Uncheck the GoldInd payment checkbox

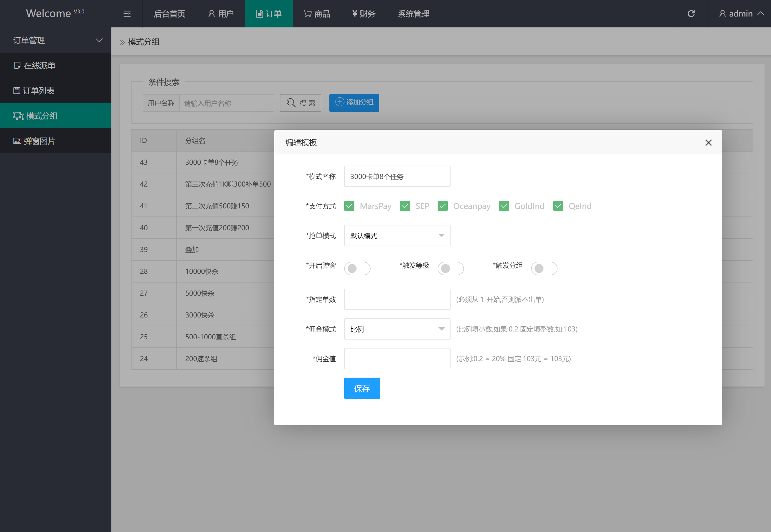(x=504, y=206)
